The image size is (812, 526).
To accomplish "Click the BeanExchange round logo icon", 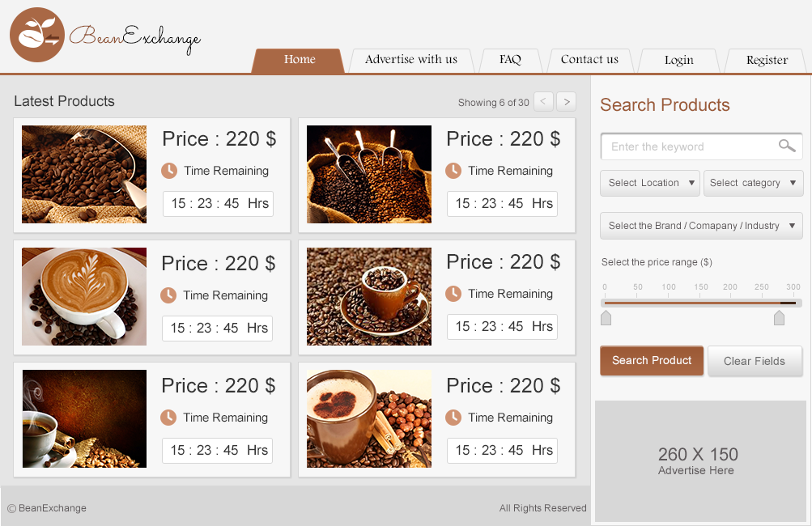I will point(37,35).
